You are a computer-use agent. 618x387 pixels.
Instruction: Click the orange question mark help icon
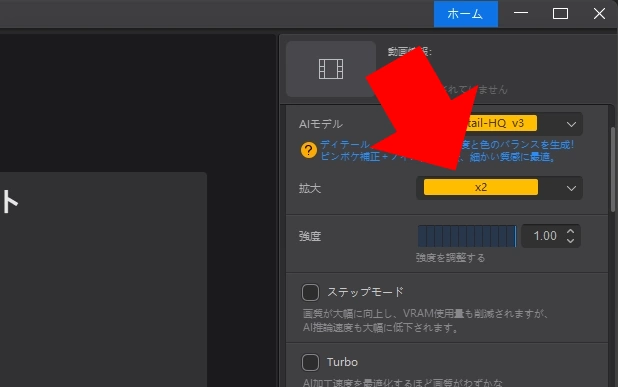pyautogui.click(x=309, y=150)
